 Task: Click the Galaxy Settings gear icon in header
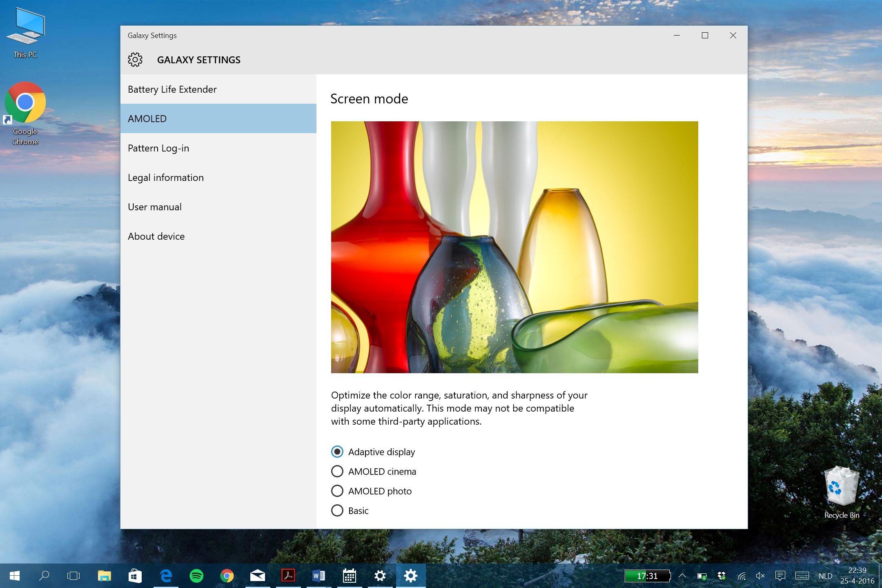click(135, 60)
